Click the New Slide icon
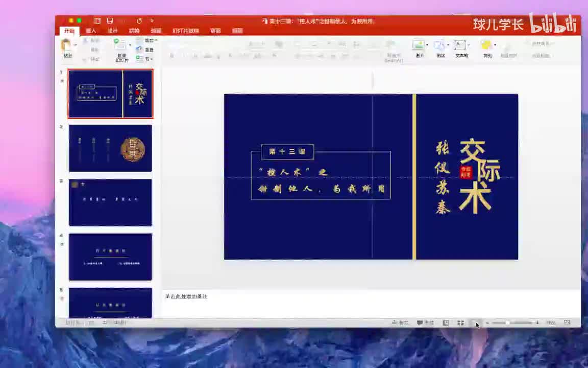588x368 pixels. [x=120, y=44]
